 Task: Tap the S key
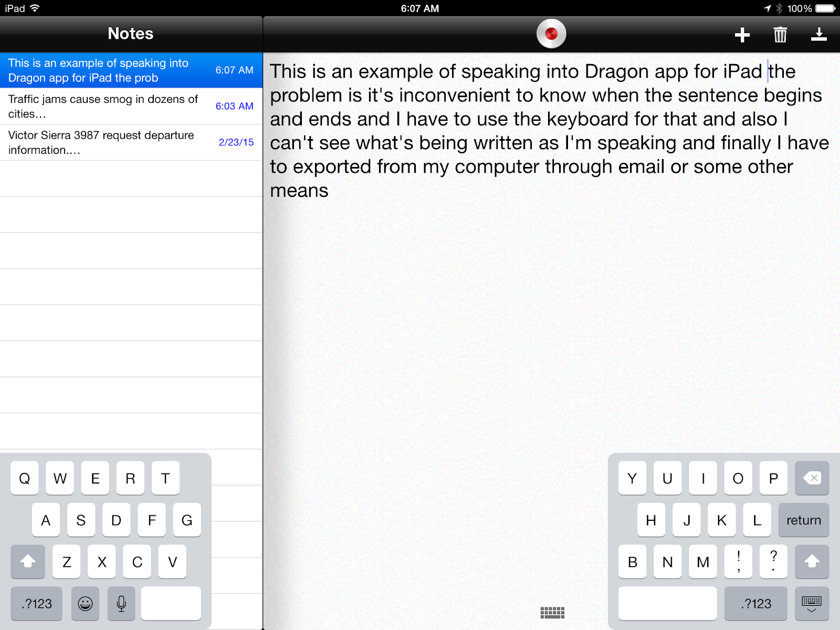click(x=81, y=520)
